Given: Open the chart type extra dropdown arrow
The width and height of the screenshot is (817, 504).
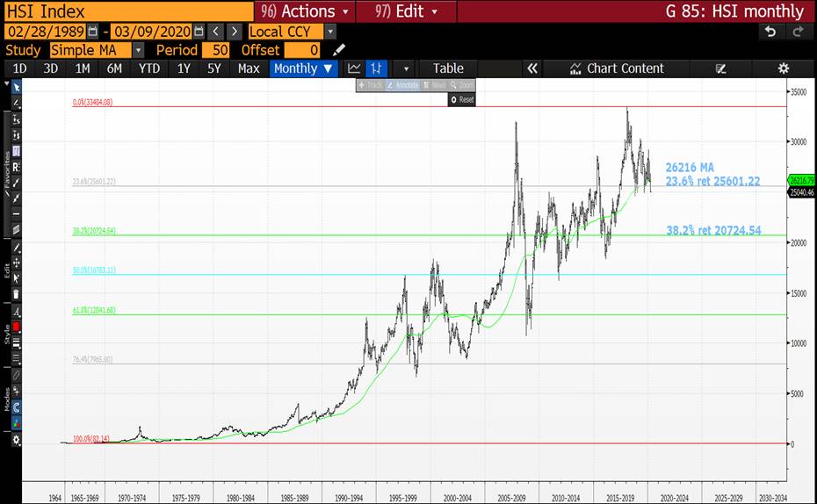Looking at the screenshot, I should click(x=406, y=68).
